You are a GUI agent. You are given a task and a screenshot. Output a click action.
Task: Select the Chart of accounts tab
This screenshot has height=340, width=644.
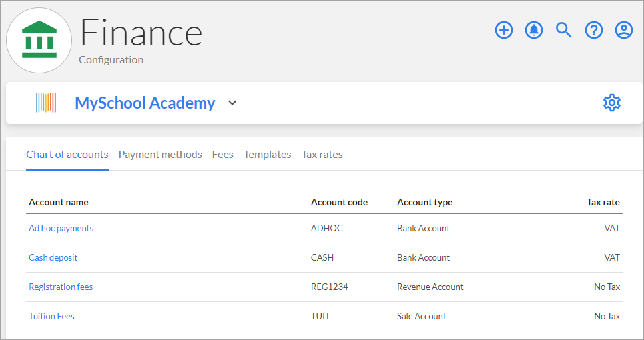[67, 155]
